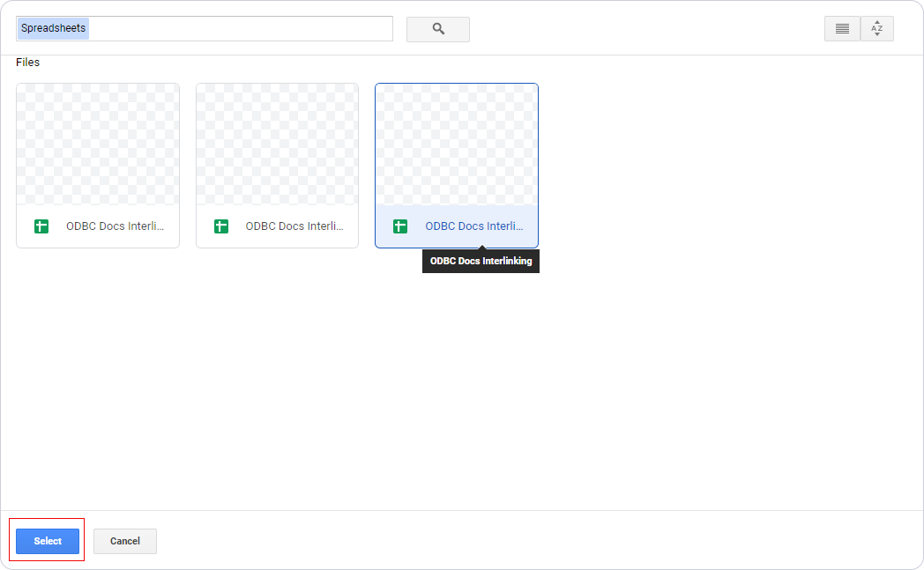Click the first ODBC Docs Interli... file name
The height and width of the screenshot is (570, 924).
(115, 226)
